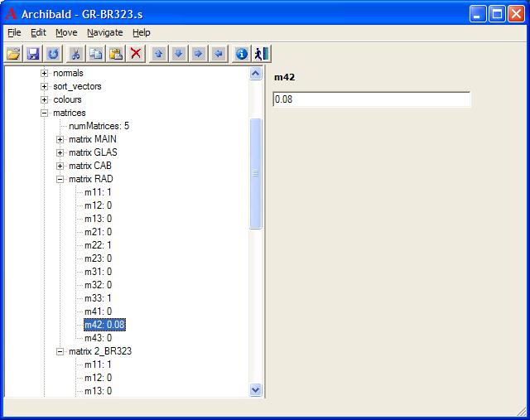Click the Reload/refresh toolbar icon
Screen dimensions: 530x420
click(53, 53)
